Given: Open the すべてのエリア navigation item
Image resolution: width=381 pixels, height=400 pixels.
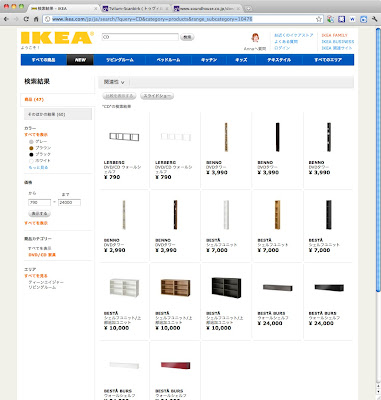Looking at the screenshot, I should pos(328,60).
